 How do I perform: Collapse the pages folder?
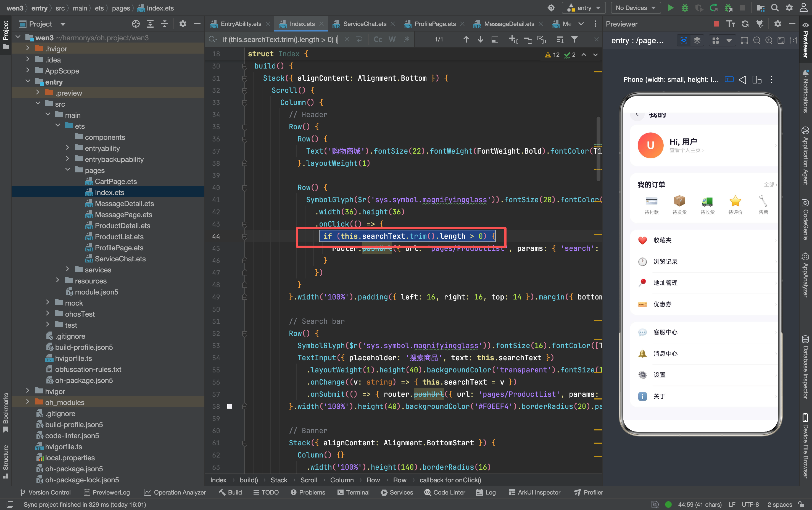click(67, 170)
